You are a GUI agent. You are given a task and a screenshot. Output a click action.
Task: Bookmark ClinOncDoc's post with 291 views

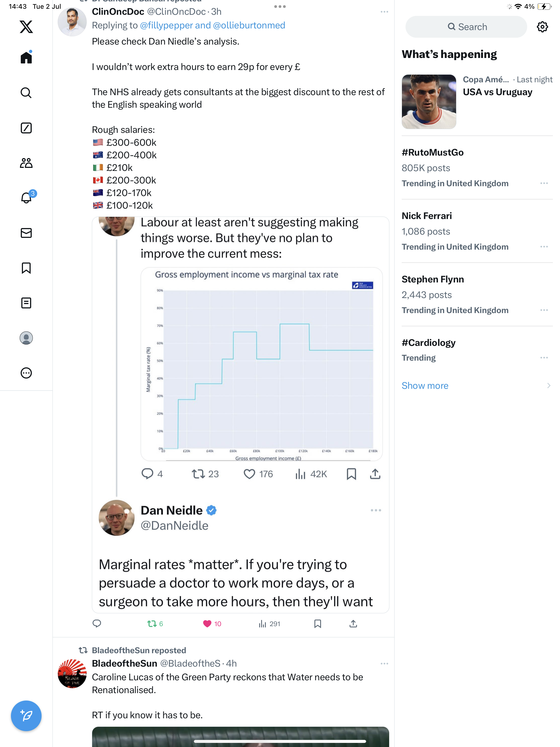point(317,624)
